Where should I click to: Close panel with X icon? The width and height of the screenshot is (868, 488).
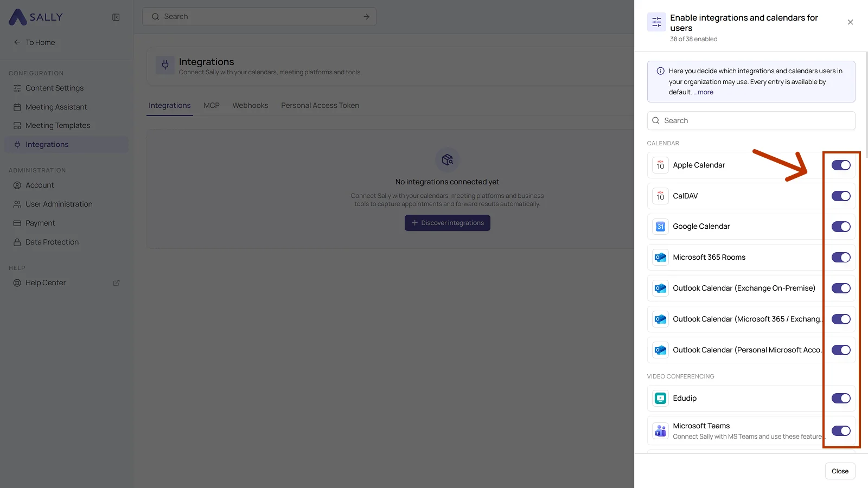850,22
